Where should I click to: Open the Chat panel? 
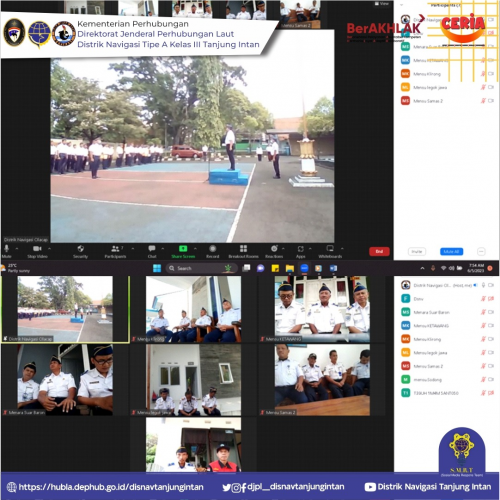coord(152,249)
